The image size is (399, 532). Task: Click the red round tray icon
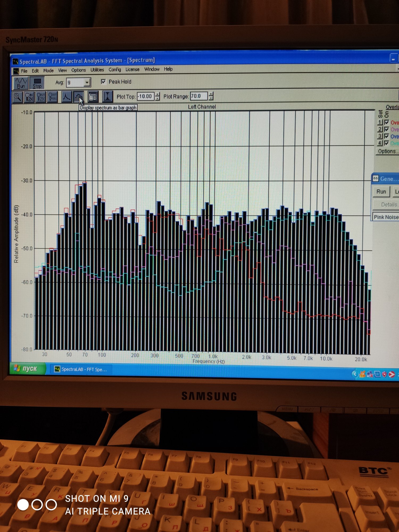(x=392, y=375)
